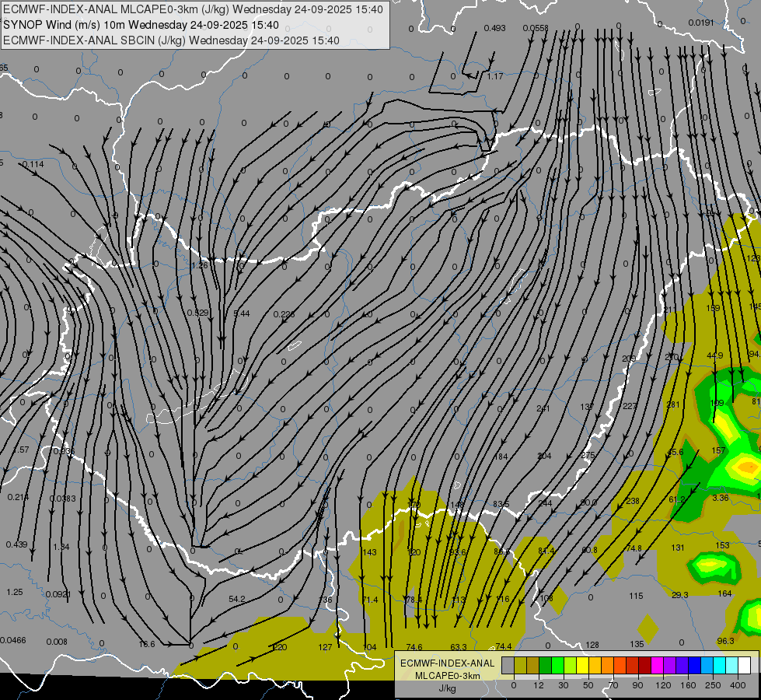Click the grid value 0.529
This screenshot has width=761, height=700.
(x=198, y=313)
